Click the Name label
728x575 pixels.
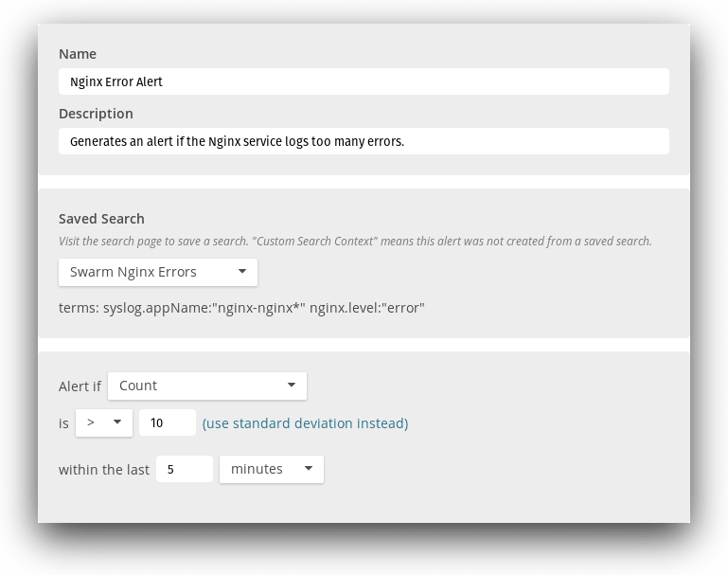coord(78,54)
